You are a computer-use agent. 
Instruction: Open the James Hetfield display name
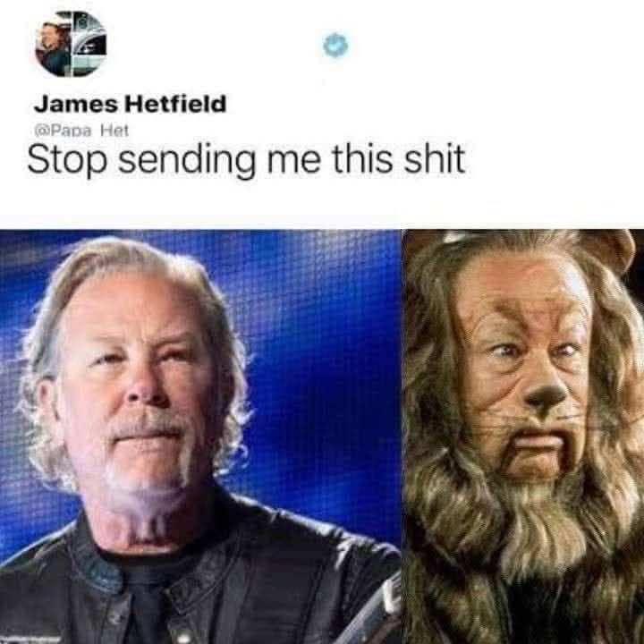130,104
